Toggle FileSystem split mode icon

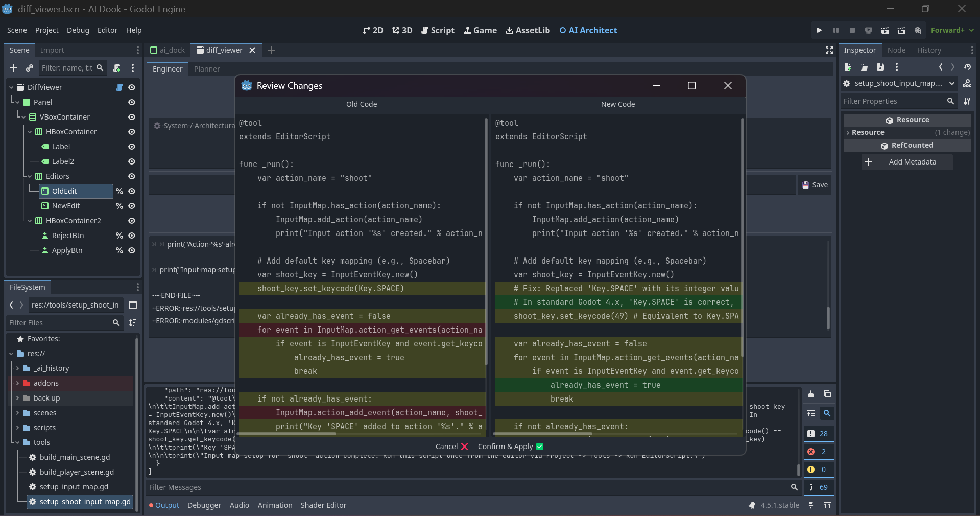coord(133,305)
